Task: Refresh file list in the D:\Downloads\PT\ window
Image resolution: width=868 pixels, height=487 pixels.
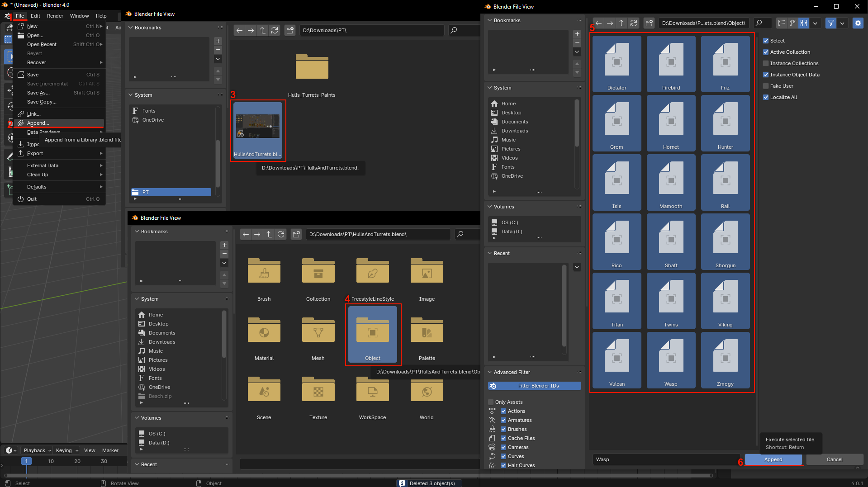Action: 275,30
